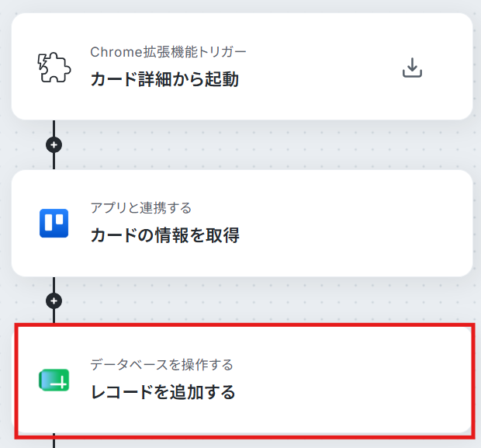Open the 'レコードを追加する' step

(163, 392)
